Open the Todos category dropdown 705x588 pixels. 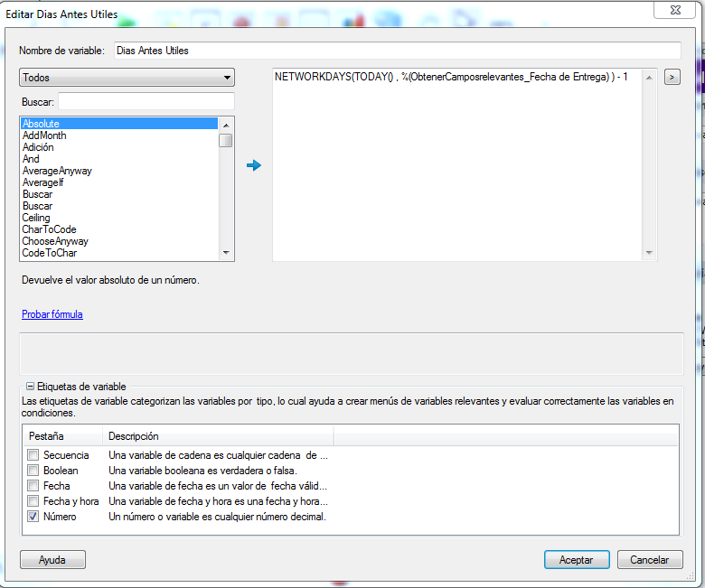[127, 78]
